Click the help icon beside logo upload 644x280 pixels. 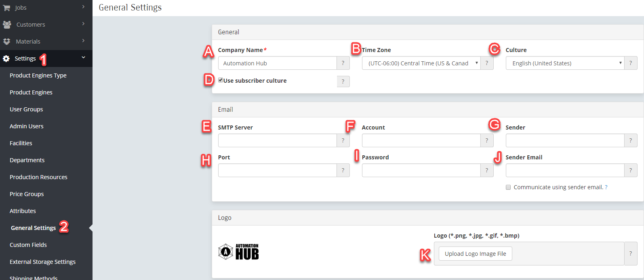pyautogui.click(x=631, y=253)
